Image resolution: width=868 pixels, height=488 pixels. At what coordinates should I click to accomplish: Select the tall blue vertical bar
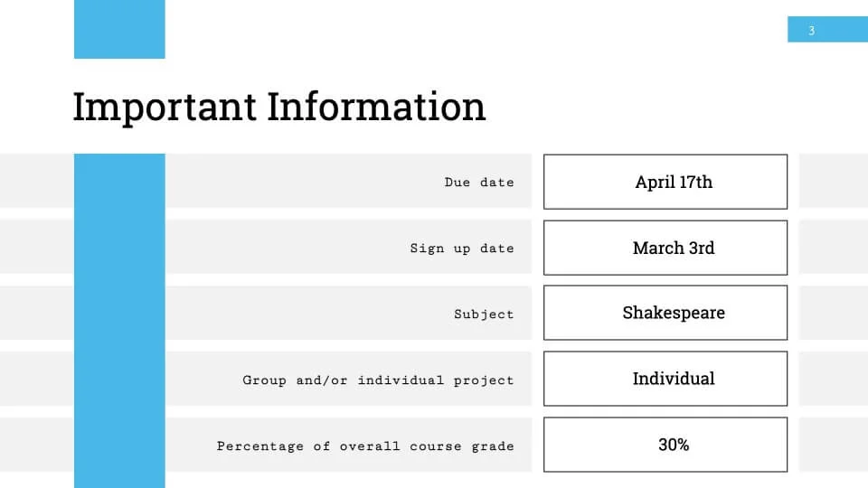[119, 321]
